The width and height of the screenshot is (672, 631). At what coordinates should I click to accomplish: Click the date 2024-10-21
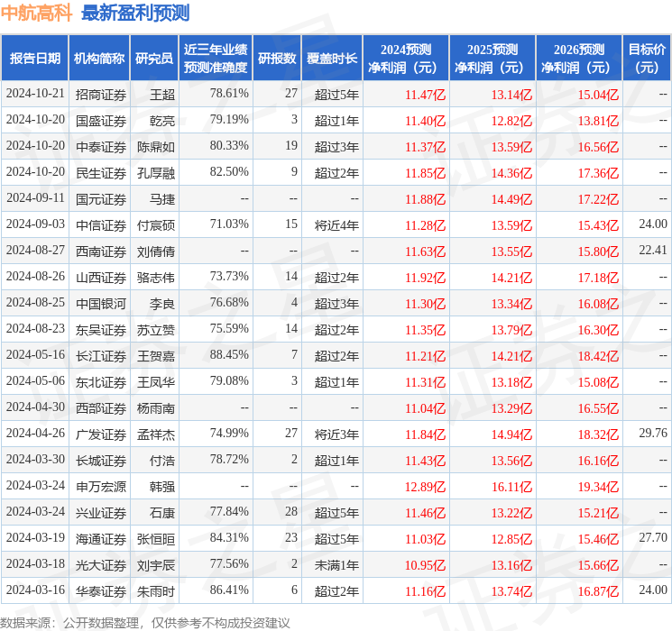coord(35,93)
